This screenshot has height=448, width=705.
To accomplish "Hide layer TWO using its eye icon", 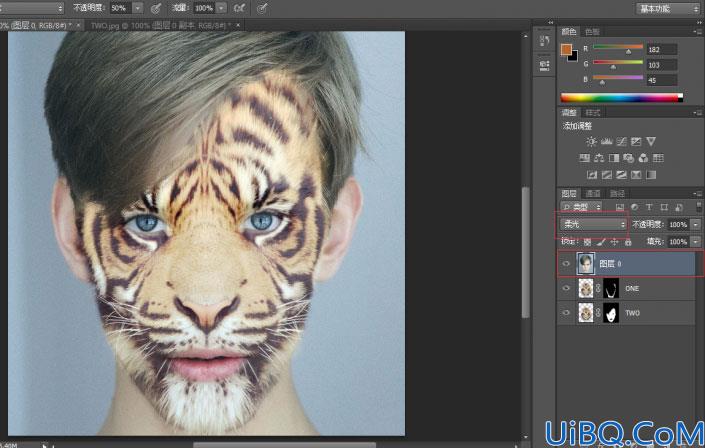I will 567,313.
